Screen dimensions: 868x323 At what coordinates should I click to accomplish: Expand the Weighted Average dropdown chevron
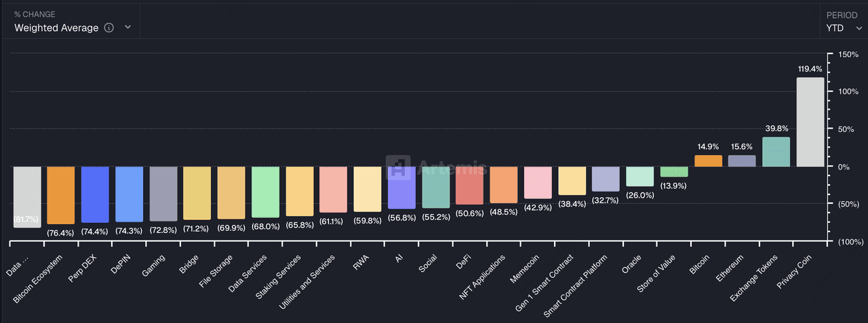coord(127,28)
